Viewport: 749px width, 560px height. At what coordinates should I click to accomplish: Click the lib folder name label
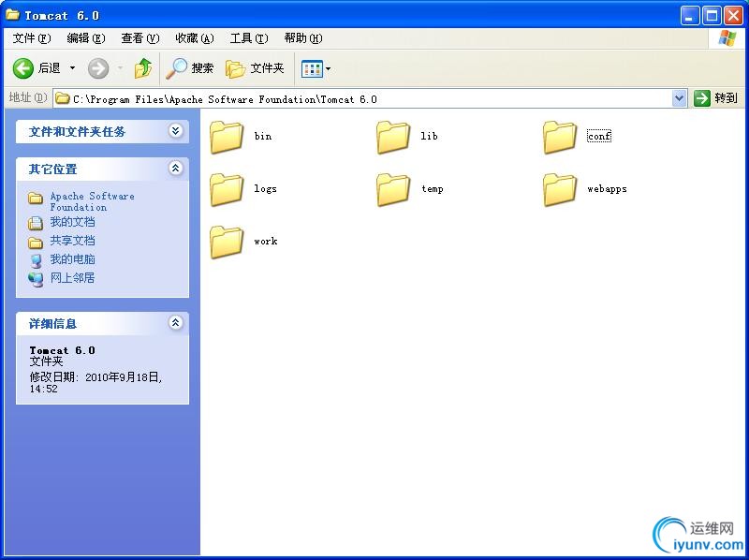coord(429,136)
